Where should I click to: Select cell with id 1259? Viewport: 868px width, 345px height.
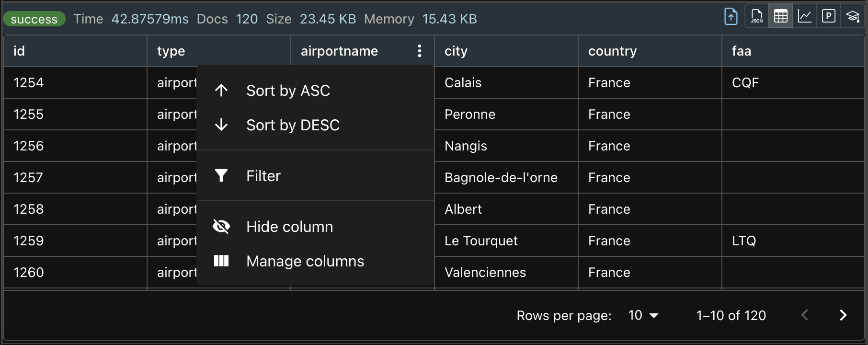(x=75, y=241)
